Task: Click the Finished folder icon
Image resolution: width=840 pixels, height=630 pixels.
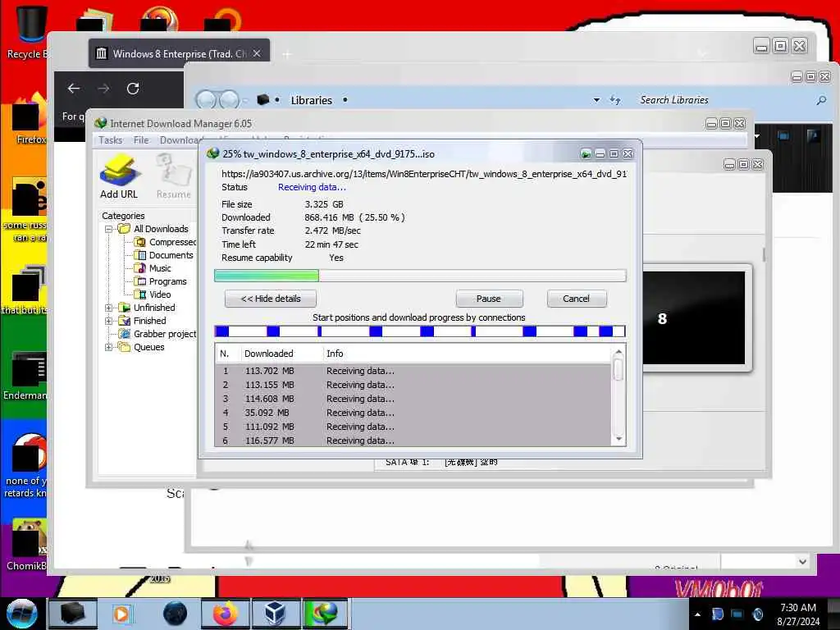Action: 125,321
